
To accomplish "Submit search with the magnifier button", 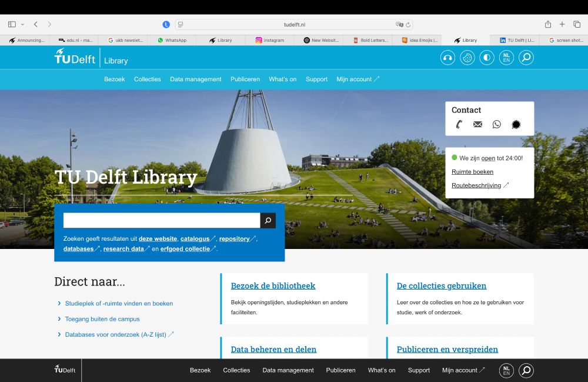I will pyautogui.click(x=268, y=221).
